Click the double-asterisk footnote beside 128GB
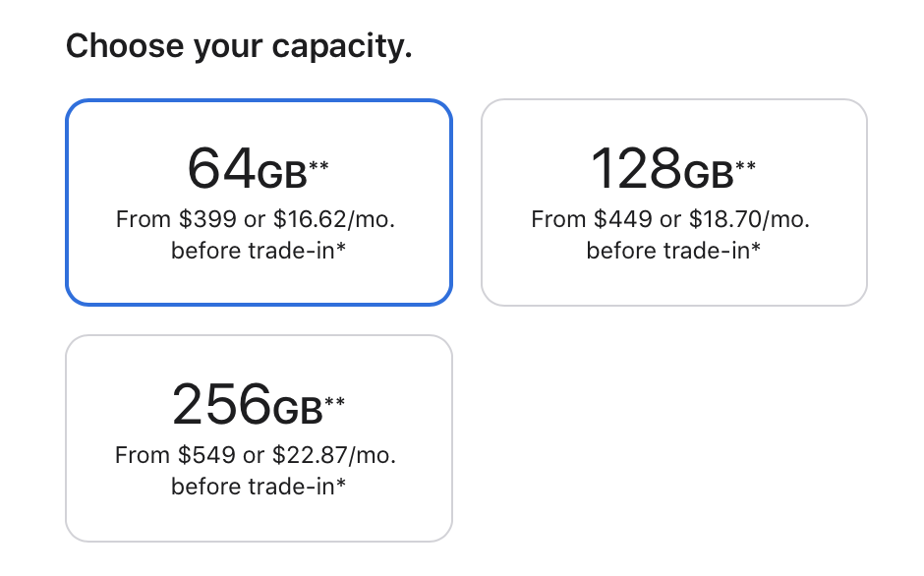Viewport: 924px width, 576px height. [x=746, y=166]
